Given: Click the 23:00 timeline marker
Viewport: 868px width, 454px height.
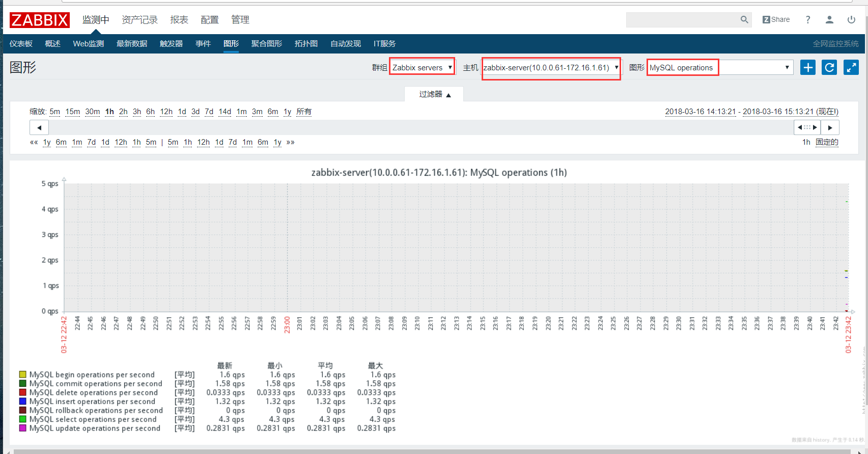Looking at the screenshot, I should pyautogui.click(x=287, y=325).
